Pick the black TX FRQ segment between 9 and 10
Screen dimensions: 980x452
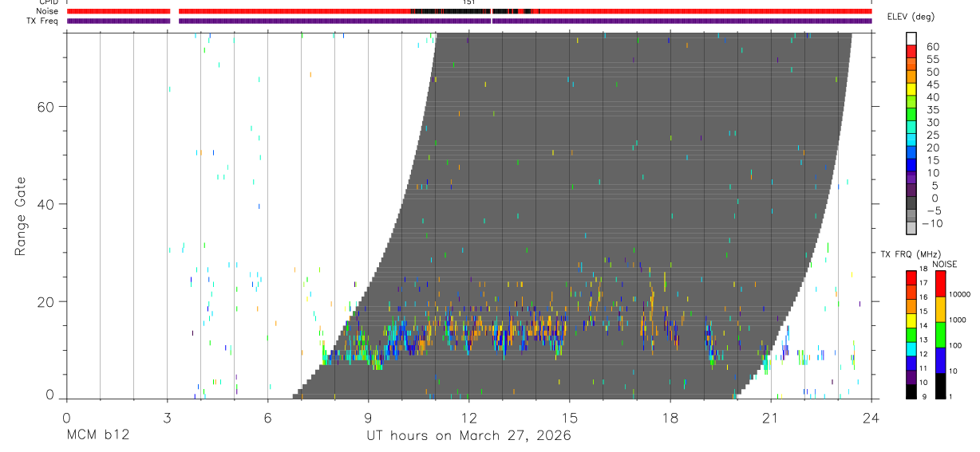pos(911,391)
